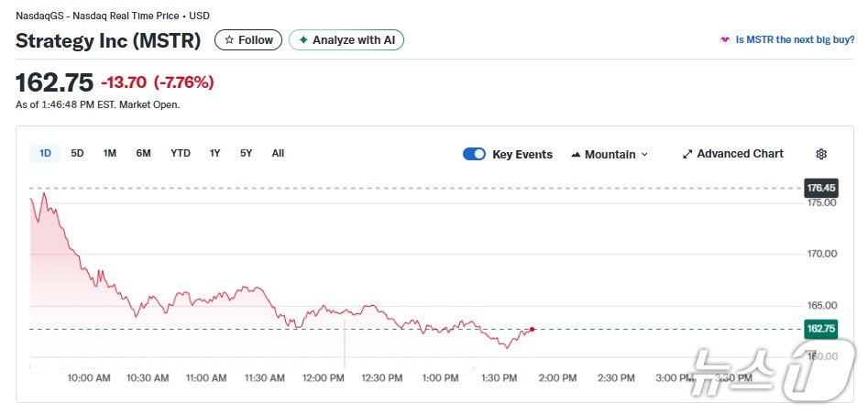Image resolution: width=868 pixels, height=414 pixels.
Task: Click the Analyze with AI button
Action: tap(346, 40)
